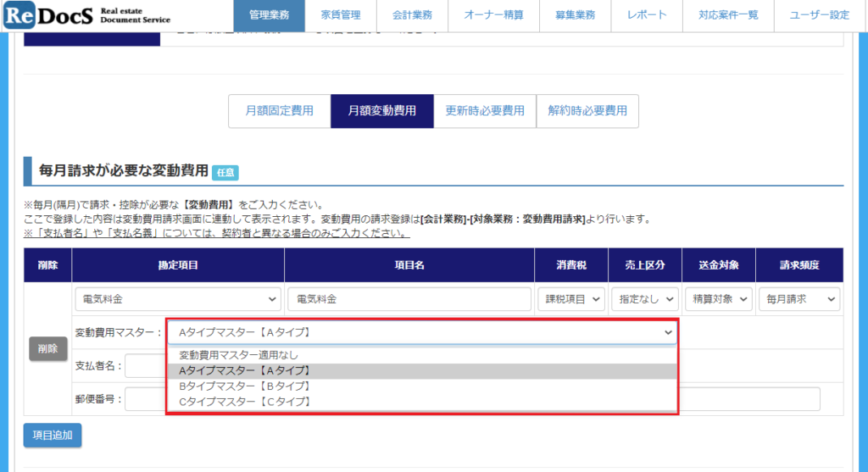Viewport: 868px width, 472px height.
Task: Open 対応案件一覧 menu
Action: pyautogui.click(x=728, y=15)
